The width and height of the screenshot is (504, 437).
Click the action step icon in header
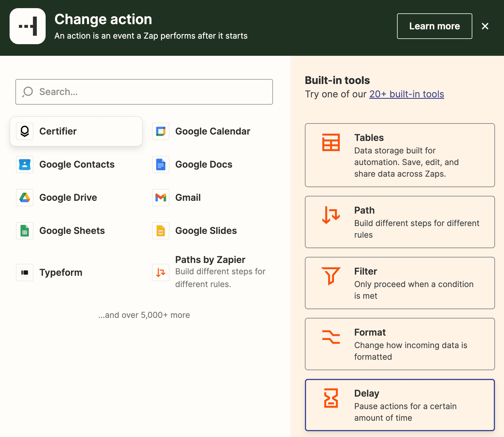pos(28,26)
